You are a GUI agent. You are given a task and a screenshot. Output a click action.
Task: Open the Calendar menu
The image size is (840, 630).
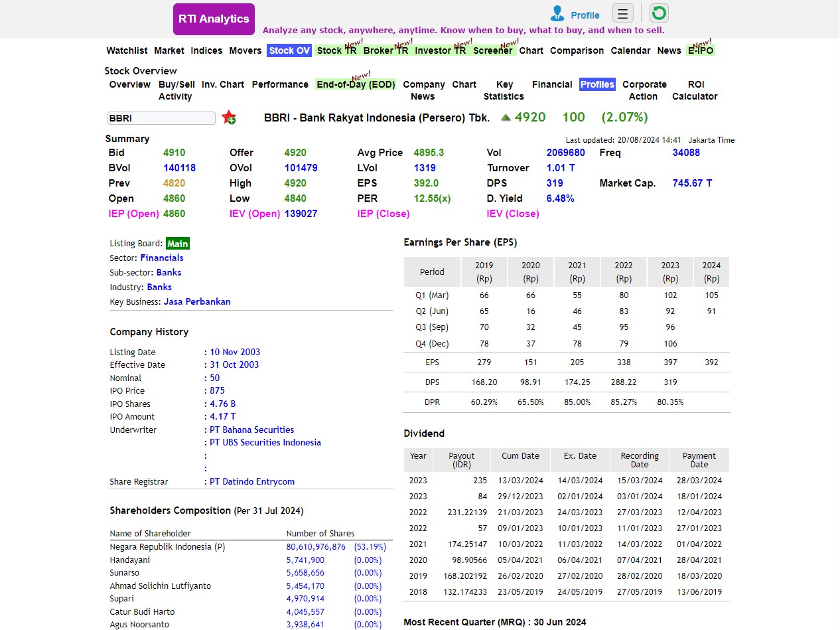630,50
